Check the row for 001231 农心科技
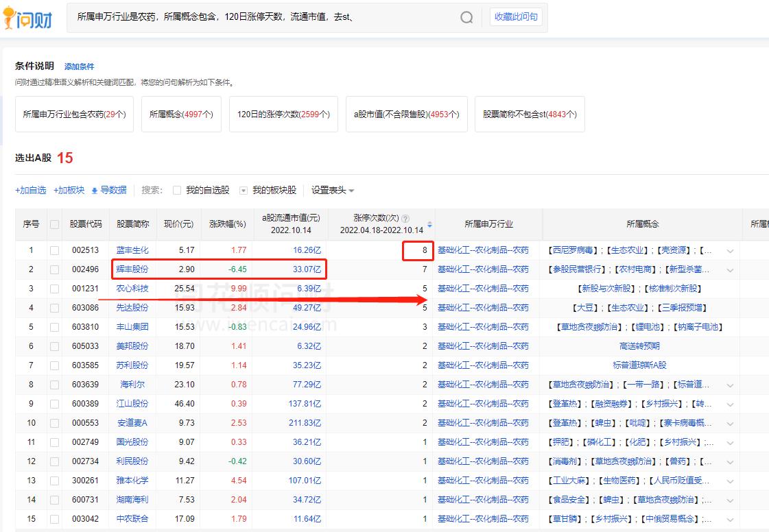 [54, 289]
